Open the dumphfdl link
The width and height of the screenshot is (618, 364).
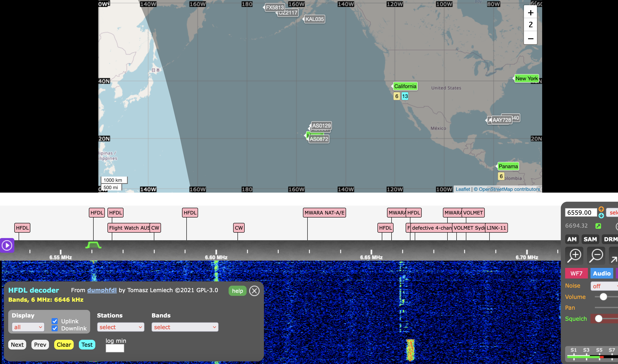pyautogui.click(x=102, y=290)
